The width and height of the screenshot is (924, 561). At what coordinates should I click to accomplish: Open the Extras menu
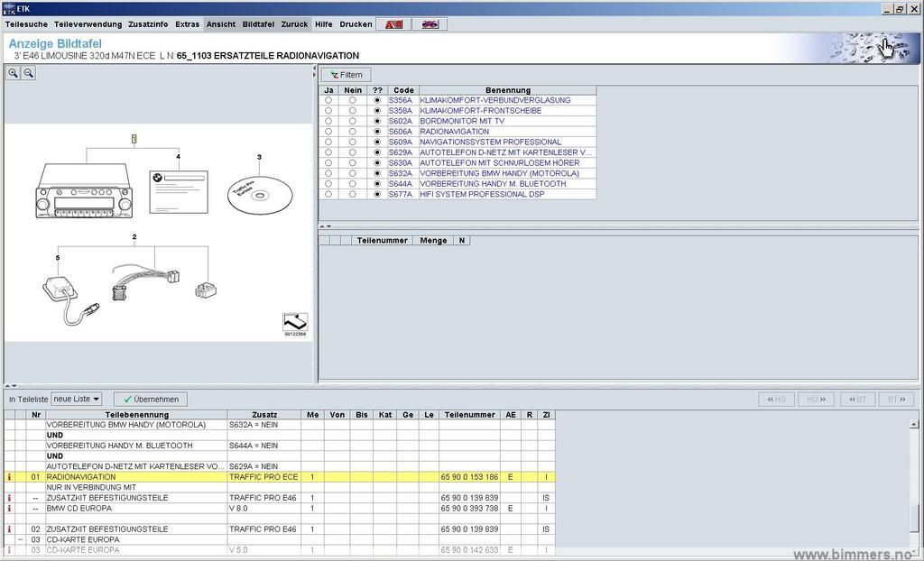[x=187, y=24]
